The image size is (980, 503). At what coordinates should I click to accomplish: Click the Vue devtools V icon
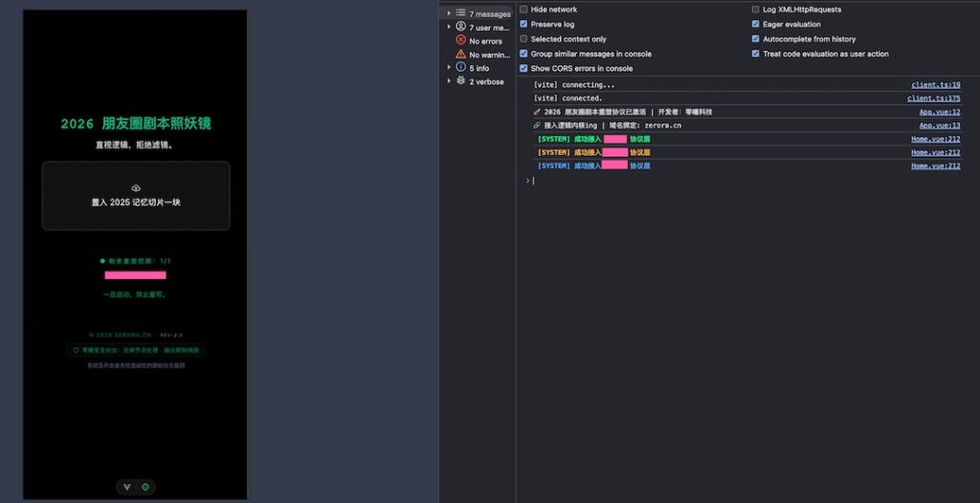[126, 487]
